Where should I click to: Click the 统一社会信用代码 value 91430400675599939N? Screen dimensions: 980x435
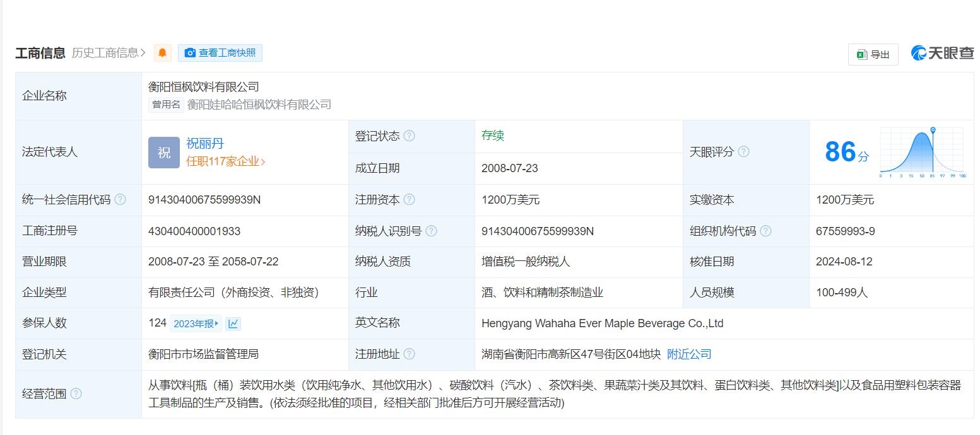click(204, 200)
